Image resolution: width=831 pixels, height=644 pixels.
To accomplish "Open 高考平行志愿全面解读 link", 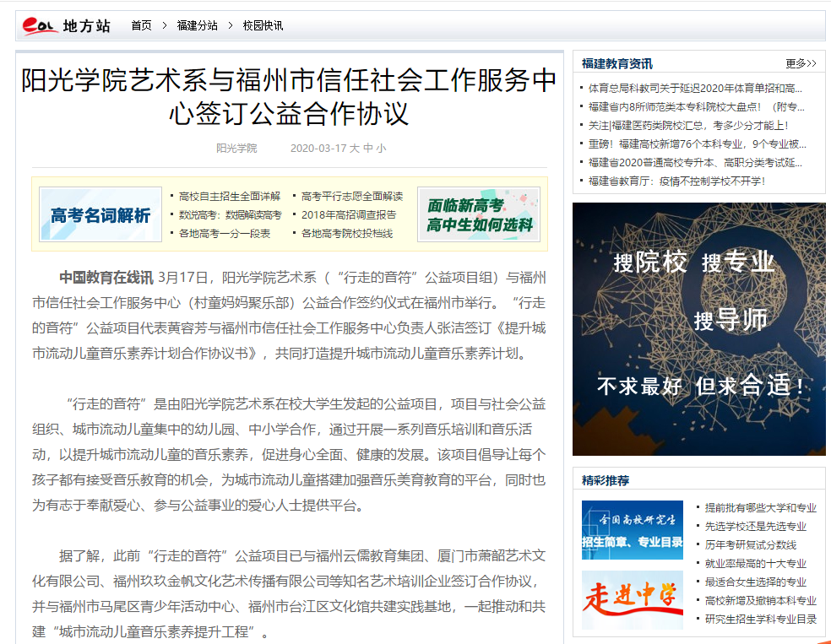I will (x=352, y=196).
